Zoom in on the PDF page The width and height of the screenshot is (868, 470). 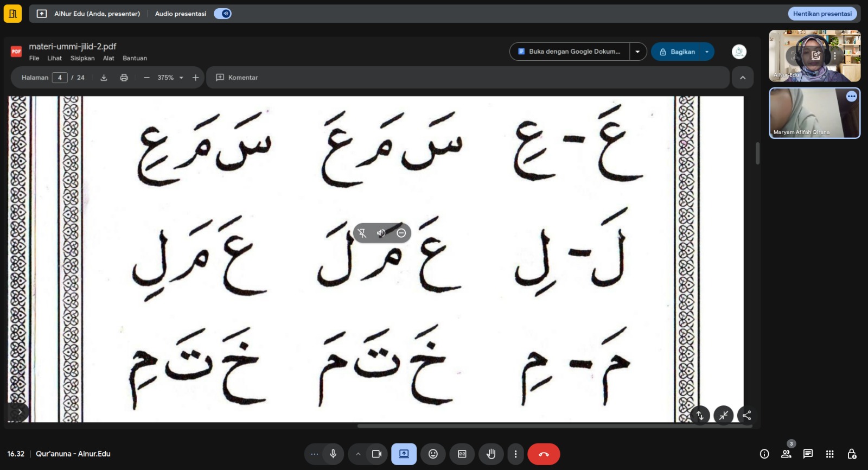[195, 78]
